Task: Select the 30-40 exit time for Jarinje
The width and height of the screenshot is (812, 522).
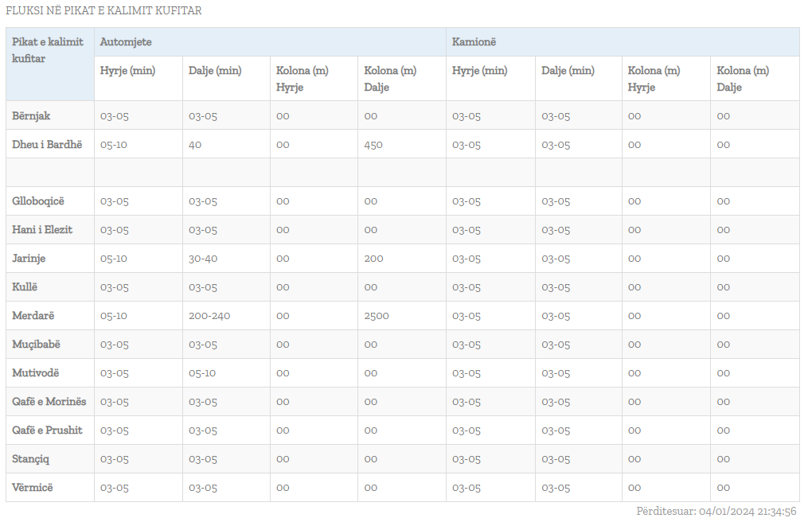Action: (x=203, y=259)
